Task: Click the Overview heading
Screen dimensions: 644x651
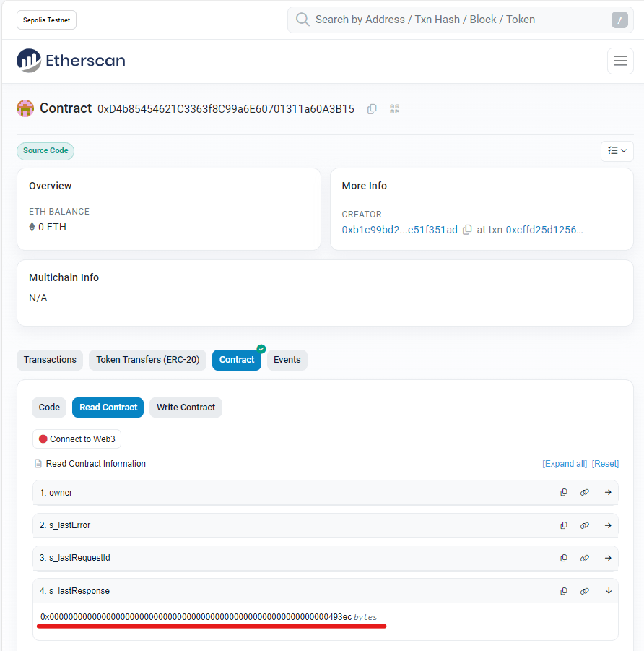Action: [x=51, y=186]
